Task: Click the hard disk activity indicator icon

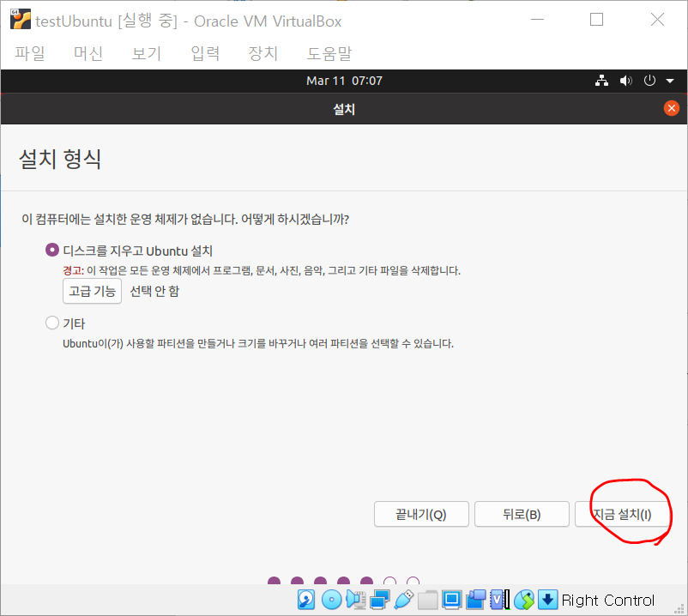Action: pos(306,600)
